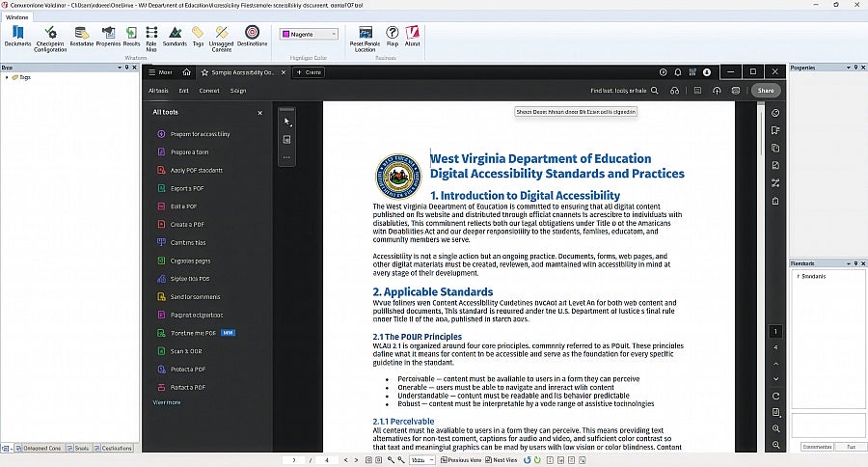Image resolution: width=868 pixels, height=467 pixels.
Task: Open the left panel options dropdown arrow
Action: pos(120,68)
